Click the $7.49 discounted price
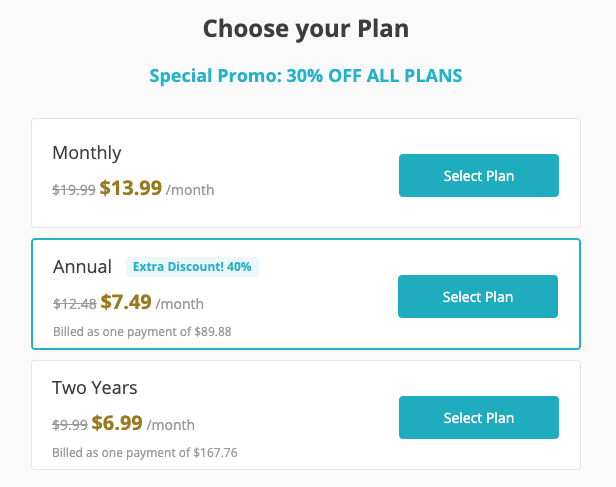 point(125,303)
